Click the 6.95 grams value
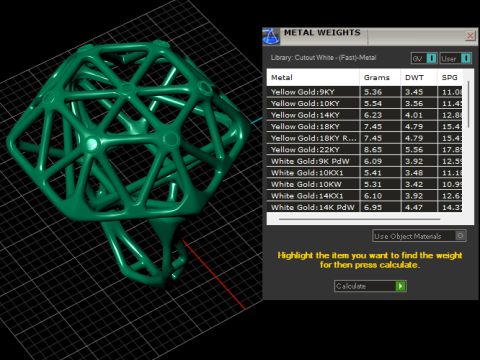This screenshot has height=360, width=480. click(x=373, y=207)
